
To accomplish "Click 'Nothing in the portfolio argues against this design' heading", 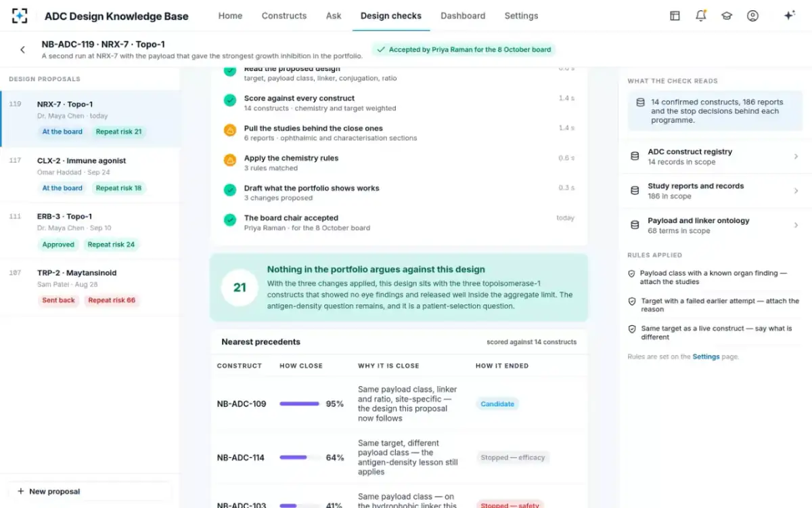I will (376, 269).
